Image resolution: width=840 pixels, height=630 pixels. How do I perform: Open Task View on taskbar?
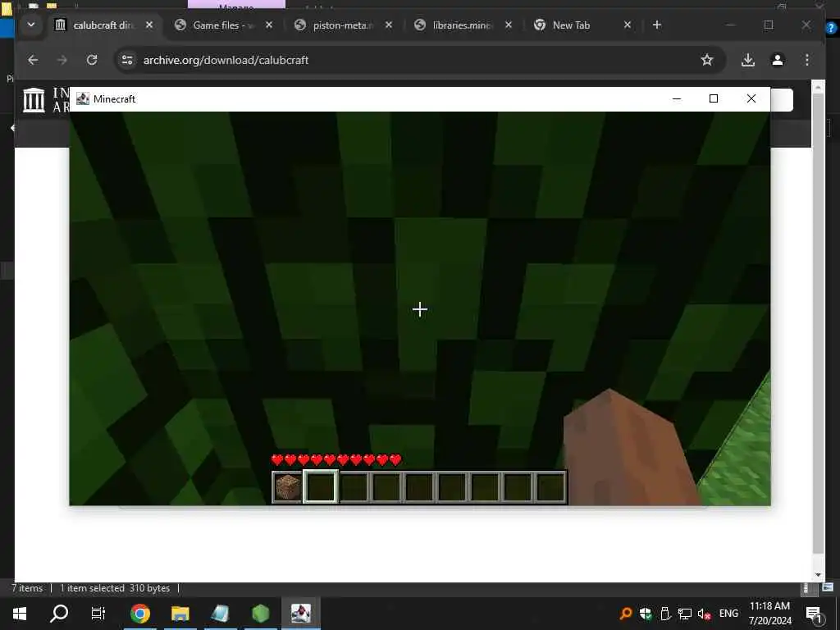98,614
